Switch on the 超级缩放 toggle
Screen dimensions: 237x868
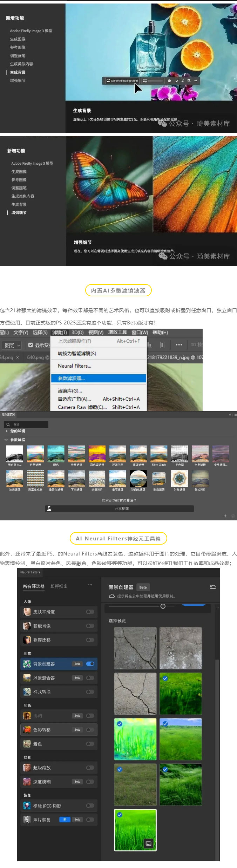[90, 768]
